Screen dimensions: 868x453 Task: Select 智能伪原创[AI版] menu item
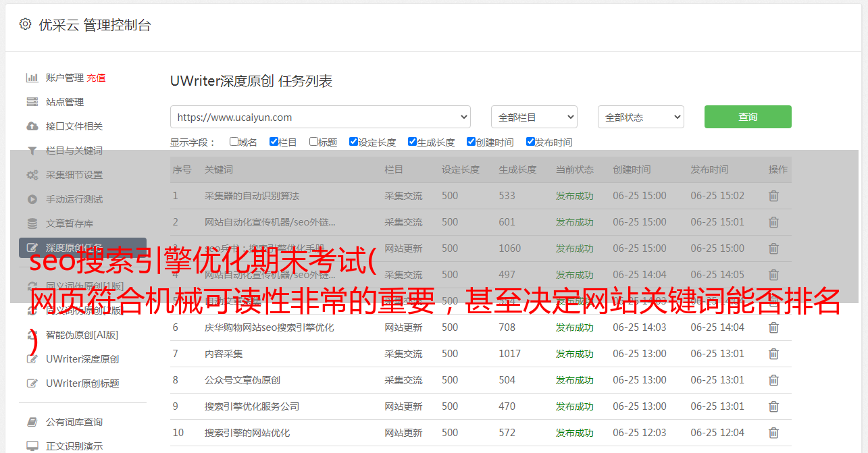coord(82,335)
